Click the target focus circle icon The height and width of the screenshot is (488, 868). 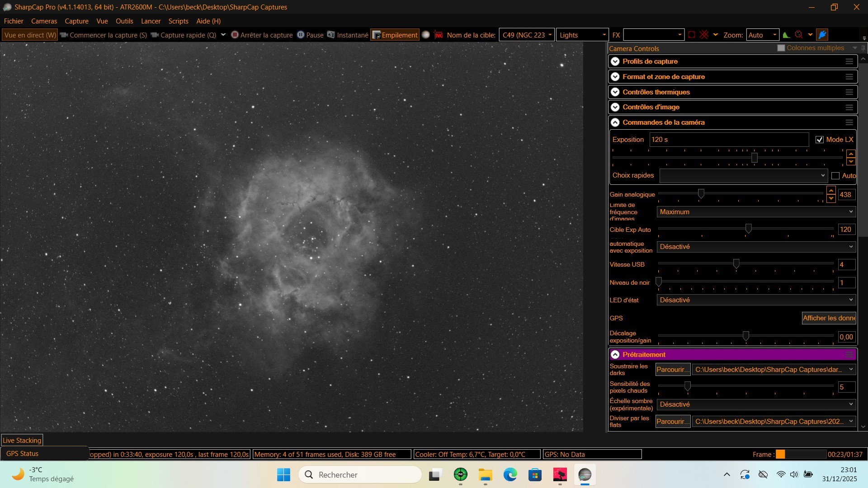click(x=799, y=35)
